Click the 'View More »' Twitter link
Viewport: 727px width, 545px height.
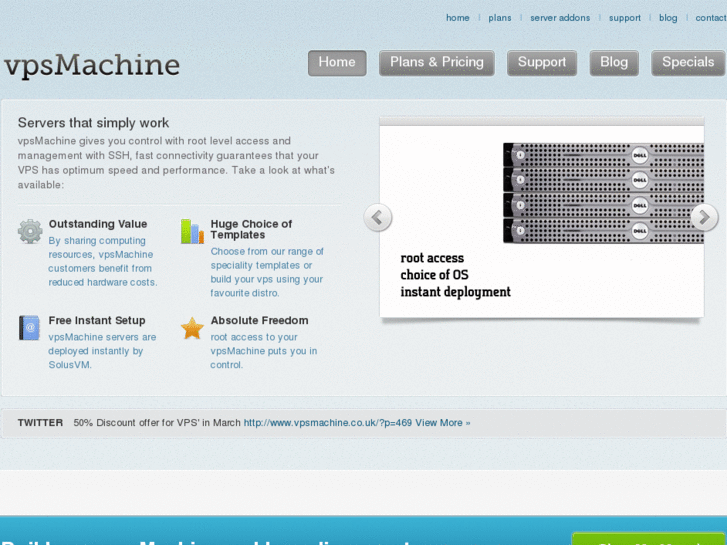point(443,423)
